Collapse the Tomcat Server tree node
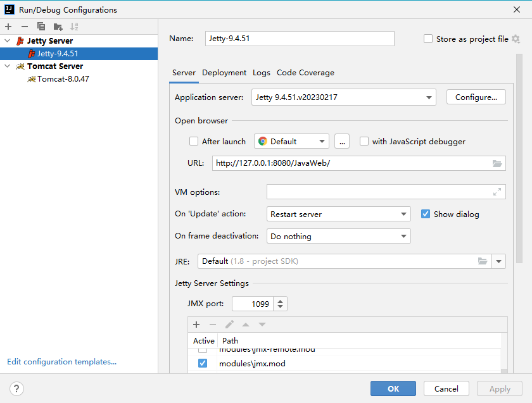This screenshot has width=532, height=403. coord(8,66)
